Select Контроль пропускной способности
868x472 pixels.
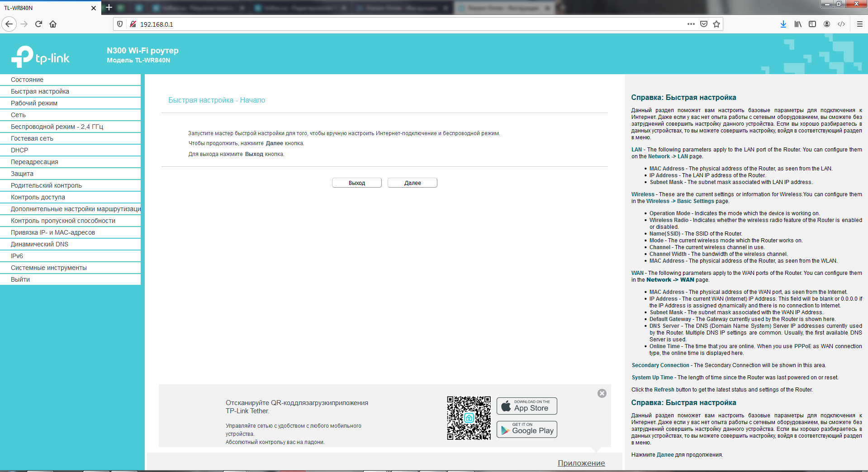[70, 221]
